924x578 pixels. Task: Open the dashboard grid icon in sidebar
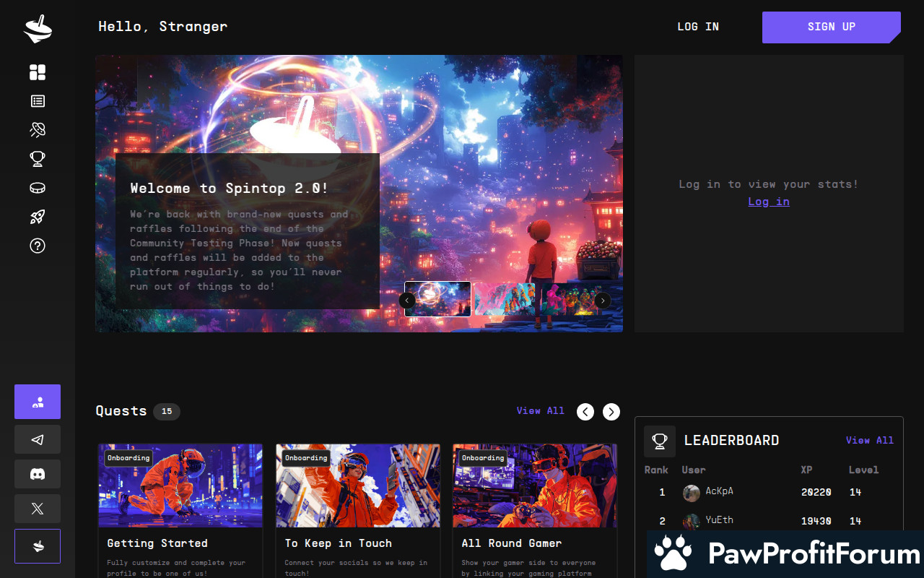click(x=38, y=72)
